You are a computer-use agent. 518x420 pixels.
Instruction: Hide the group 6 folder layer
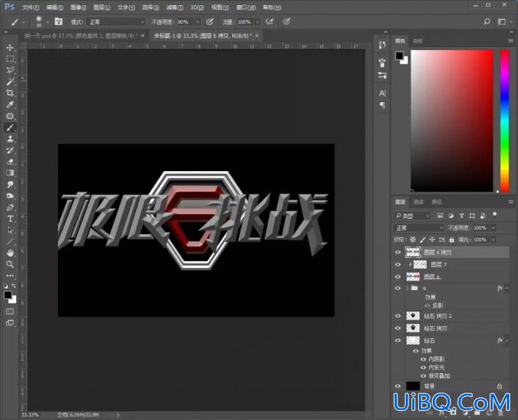[398, 289]
